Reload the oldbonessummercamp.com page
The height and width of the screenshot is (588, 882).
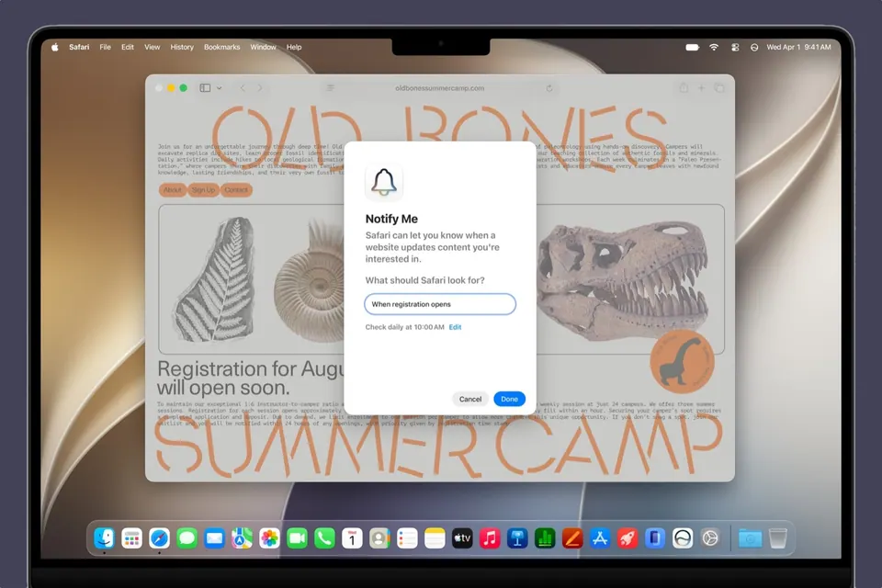pos(549,88)
